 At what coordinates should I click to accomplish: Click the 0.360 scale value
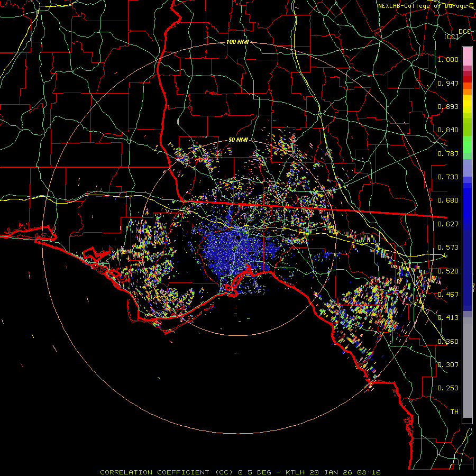click(448, 342)
